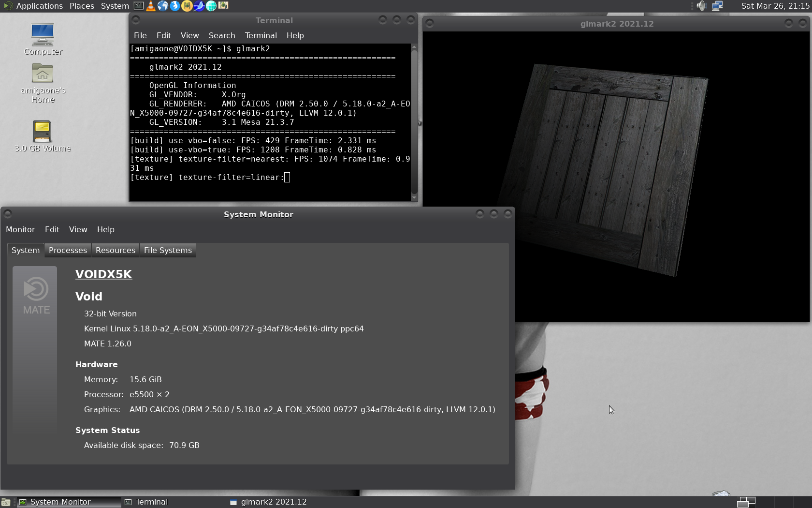
Task: Open System Monitor's Edit menu
Action: (x=52, y=229)
